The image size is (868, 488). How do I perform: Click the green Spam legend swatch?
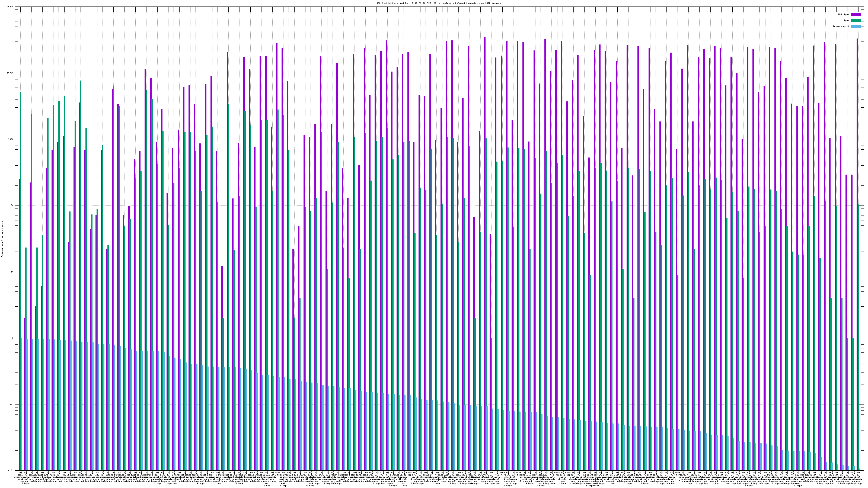coord(856,21)
